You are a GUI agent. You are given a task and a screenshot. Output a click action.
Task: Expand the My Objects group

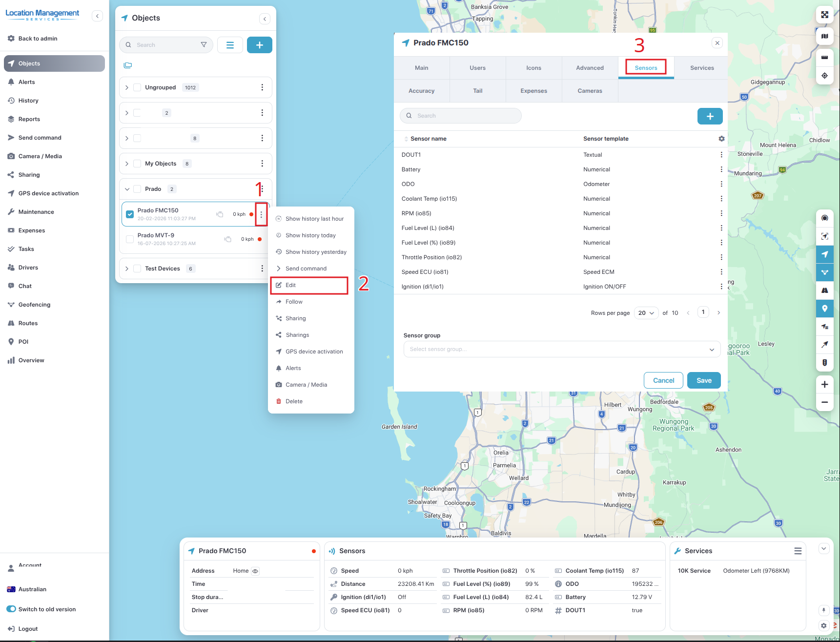pyautogui.click(x=127, y=164)
